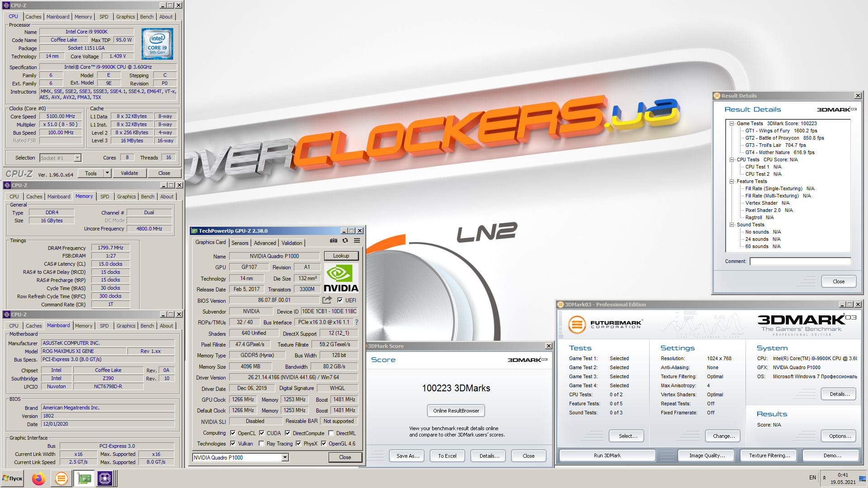
Task: Click the Online ResultBrowser button
Action: [x=456, y=411]
